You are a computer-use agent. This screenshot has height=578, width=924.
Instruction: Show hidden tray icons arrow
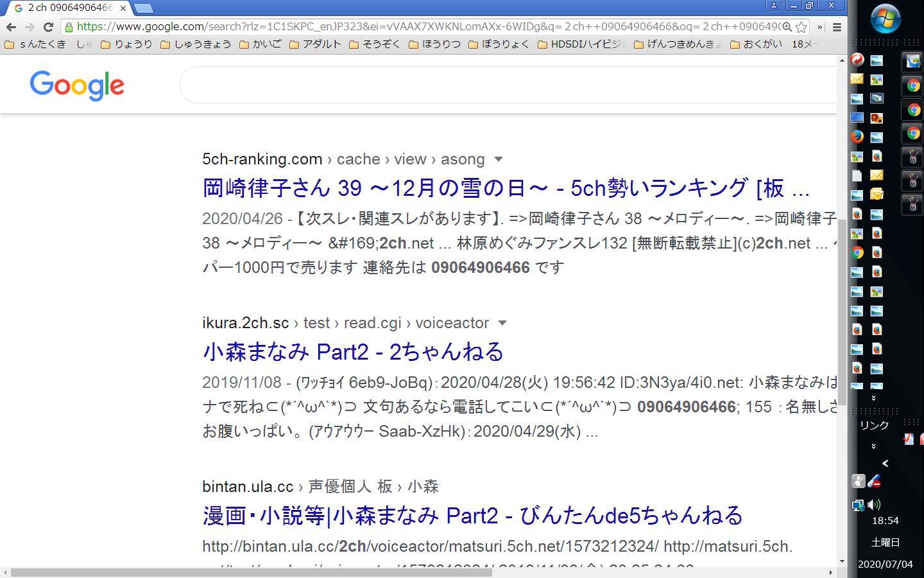point(886,463)
